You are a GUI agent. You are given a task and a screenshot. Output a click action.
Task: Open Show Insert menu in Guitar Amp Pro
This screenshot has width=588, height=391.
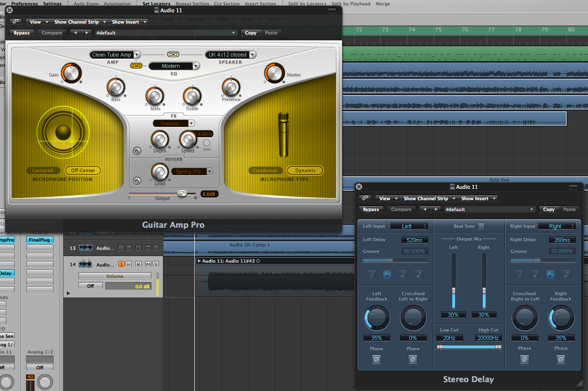point(128,22)
